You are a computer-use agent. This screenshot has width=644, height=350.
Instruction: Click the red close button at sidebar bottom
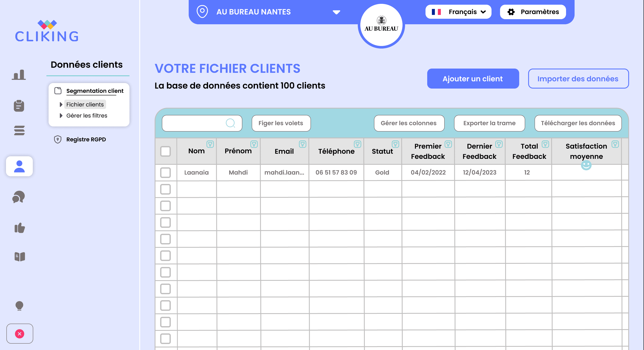pyautogui.click(x=20, y=334)
